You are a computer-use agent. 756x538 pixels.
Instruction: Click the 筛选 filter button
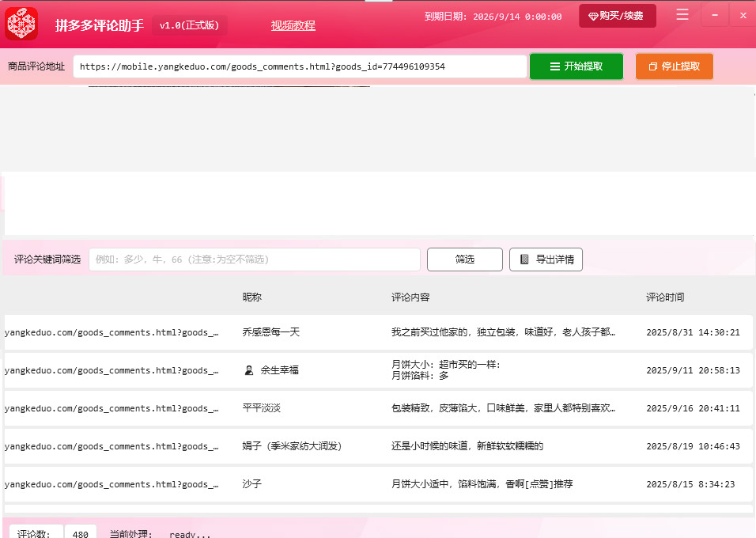[464, 260]
